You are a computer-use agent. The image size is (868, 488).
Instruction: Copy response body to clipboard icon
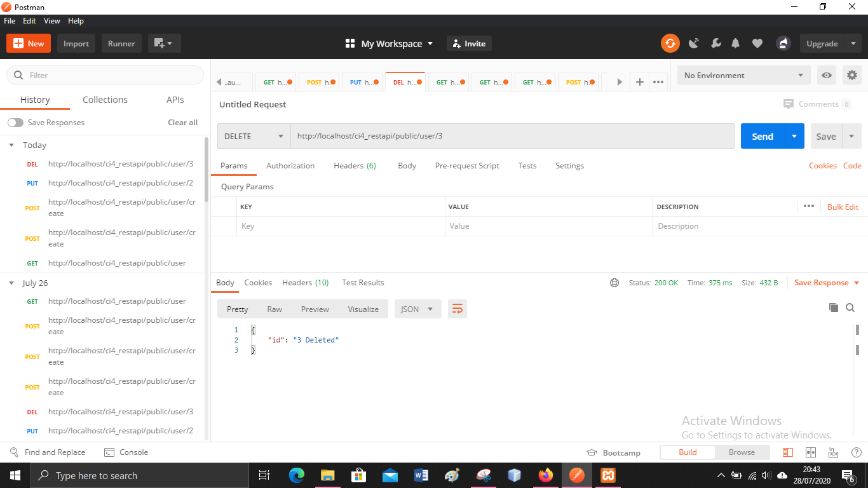coord(834,308)
